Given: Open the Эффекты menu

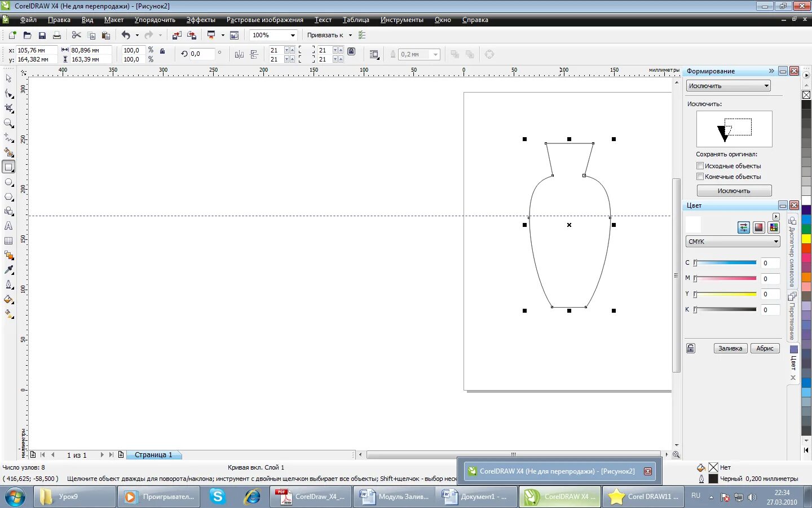Looking at the screenshot, I should pos(201,20).
